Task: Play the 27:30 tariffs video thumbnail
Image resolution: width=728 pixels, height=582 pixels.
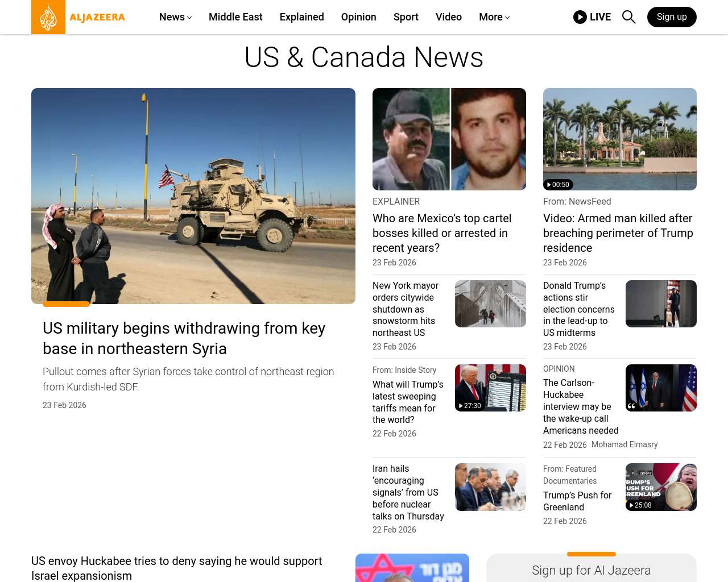Action: [490, 388]
